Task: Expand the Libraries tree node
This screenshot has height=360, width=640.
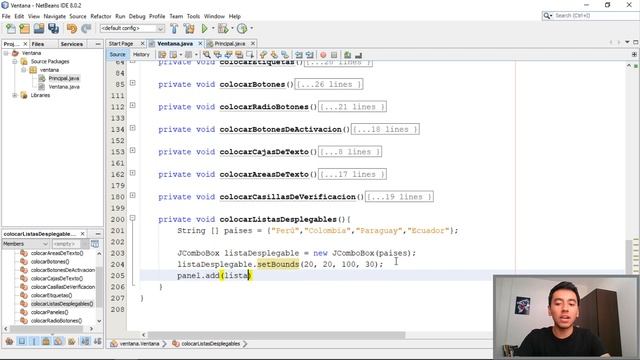Action: [x=15, y=95]
